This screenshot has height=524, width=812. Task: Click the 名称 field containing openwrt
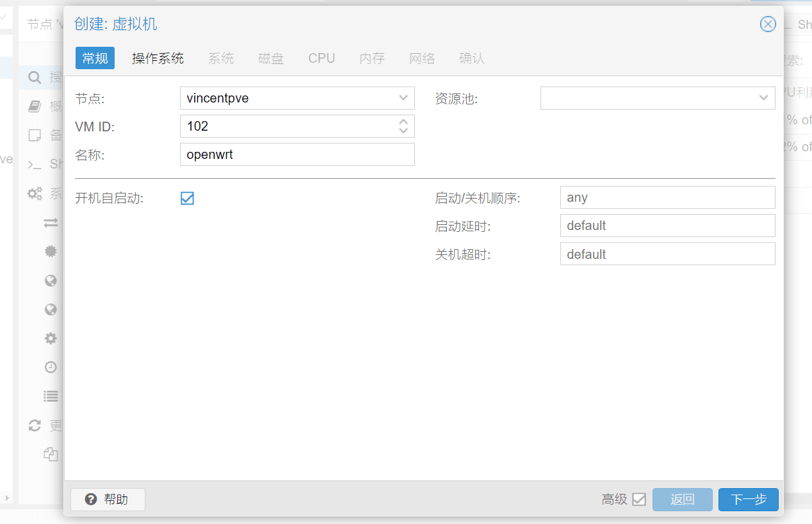(297, 154)
